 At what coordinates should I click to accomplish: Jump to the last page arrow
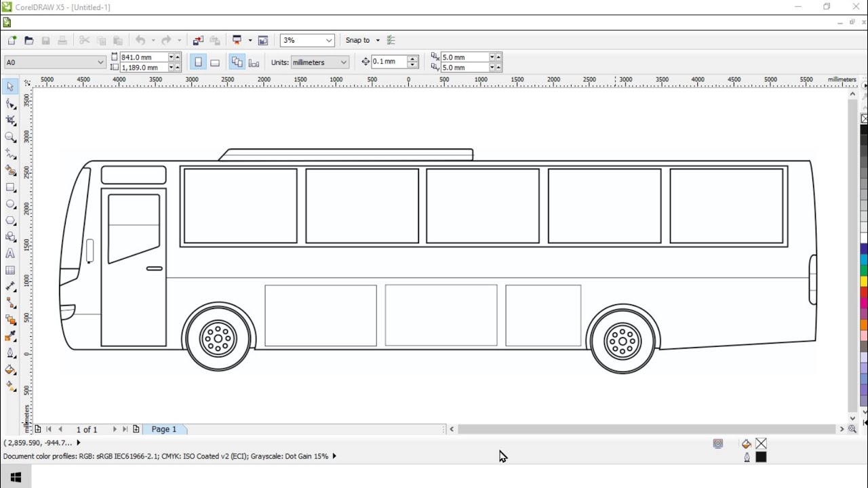coord(125,429)
